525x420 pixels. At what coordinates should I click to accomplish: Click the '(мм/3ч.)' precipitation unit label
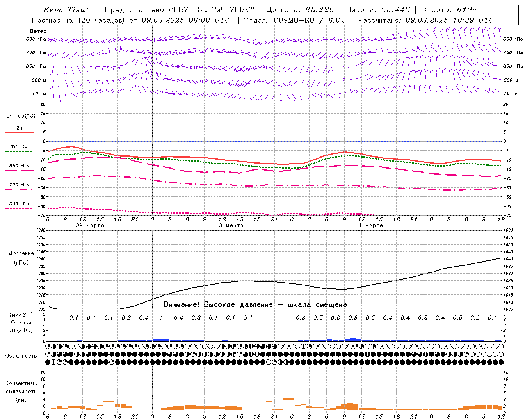click(x=21, y=315)
